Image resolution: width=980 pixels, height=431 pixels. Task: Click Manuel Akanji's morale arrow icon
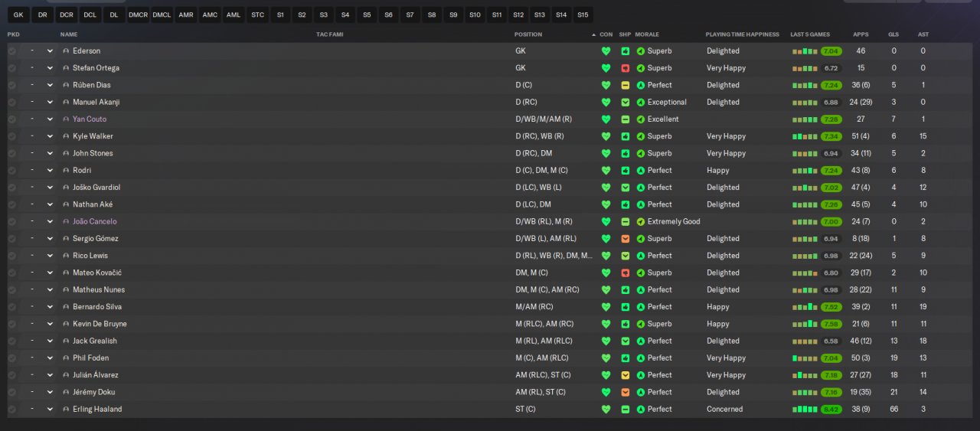pos(641,102)
